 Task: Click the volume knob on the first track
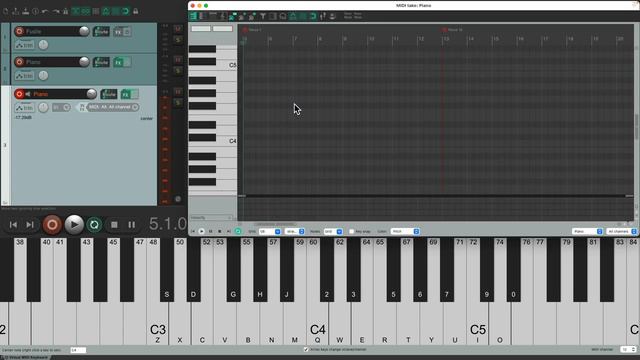pos(84,31)
